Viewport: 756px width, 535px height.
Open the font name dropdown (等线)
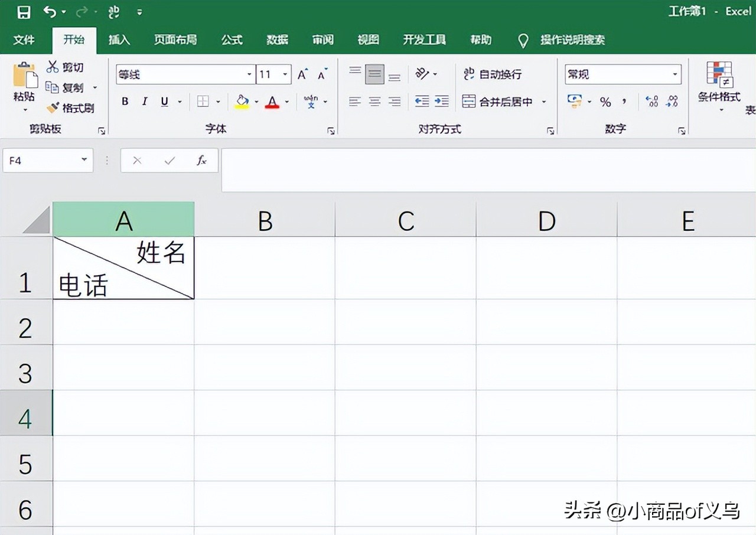coord(249,75)
